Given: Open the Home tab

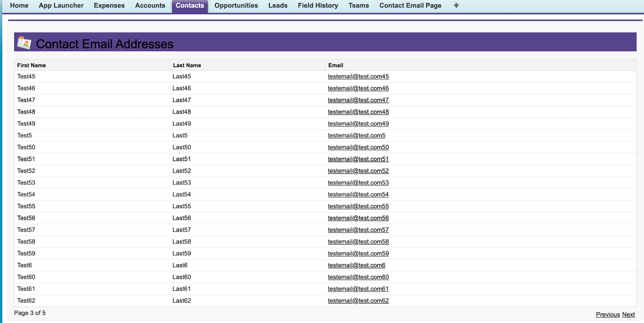Looking at the screenshot, I should 19,5.
